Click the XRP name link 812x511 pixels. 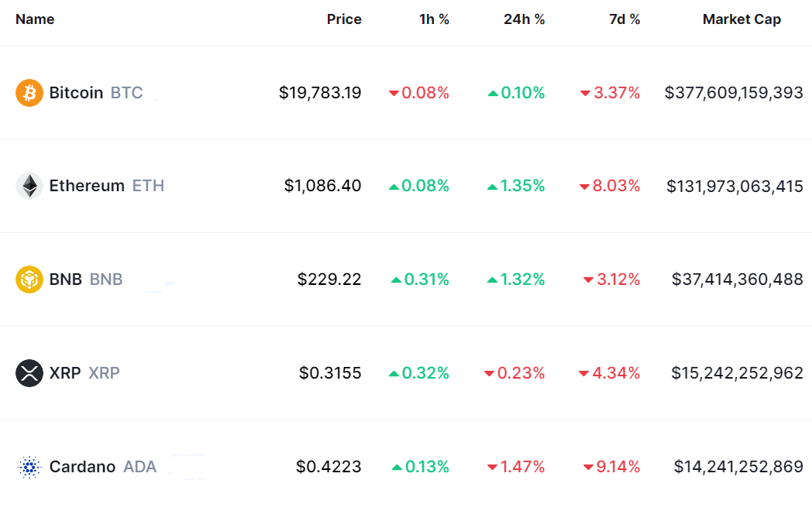click(x=65, y=373)
